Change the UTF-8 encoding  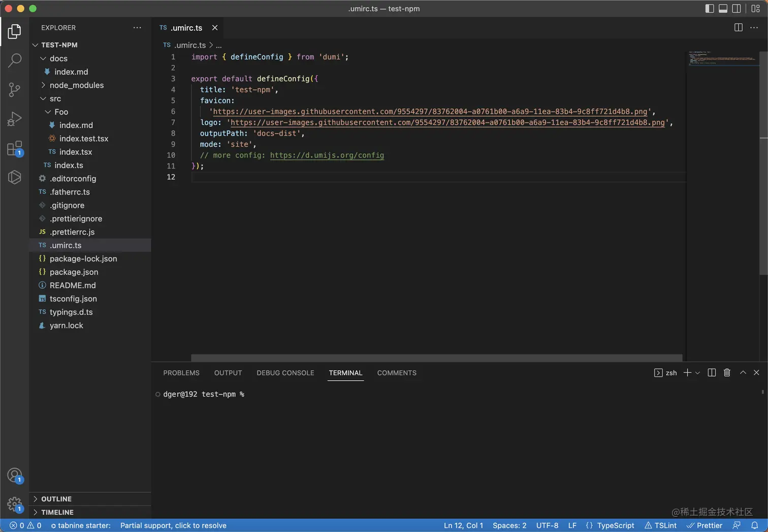coord(547,525)
